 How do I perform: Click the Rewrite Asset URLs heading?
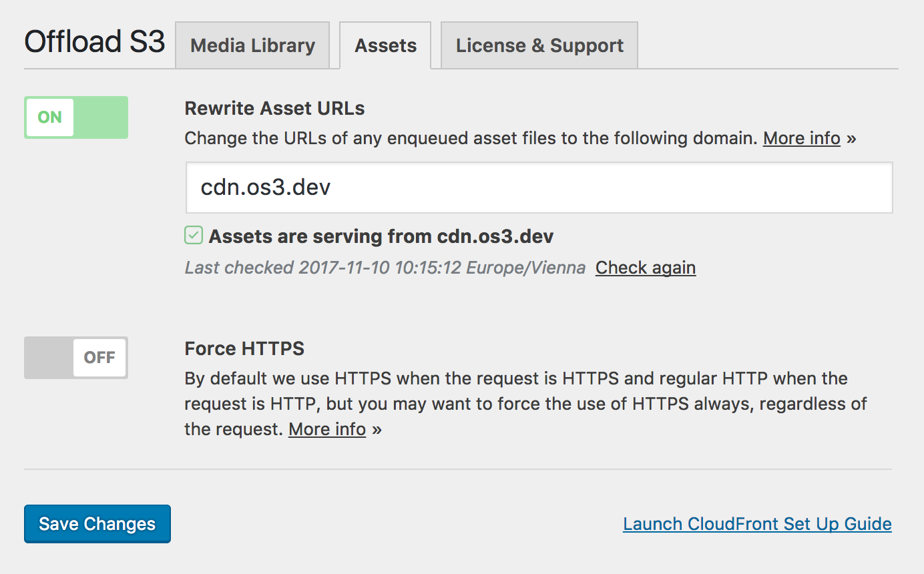coord(274,108)
